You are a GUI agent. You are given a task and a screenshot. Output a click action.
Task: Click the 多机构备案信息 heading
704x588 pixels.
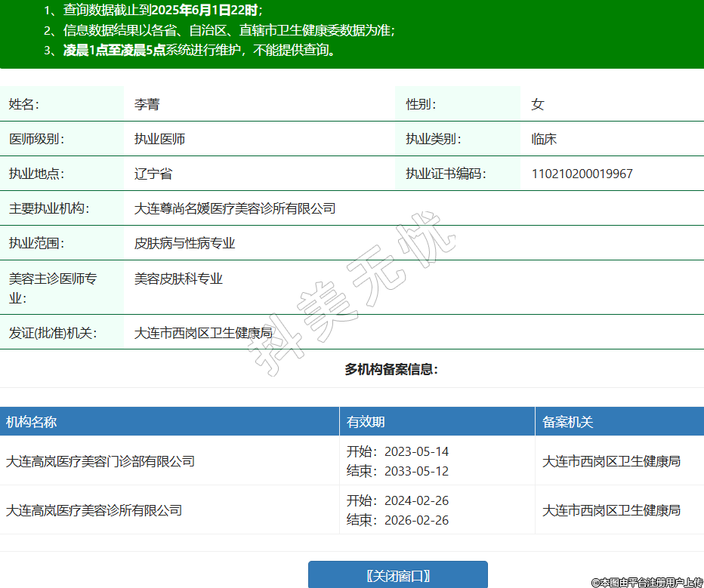click(391, 369)
